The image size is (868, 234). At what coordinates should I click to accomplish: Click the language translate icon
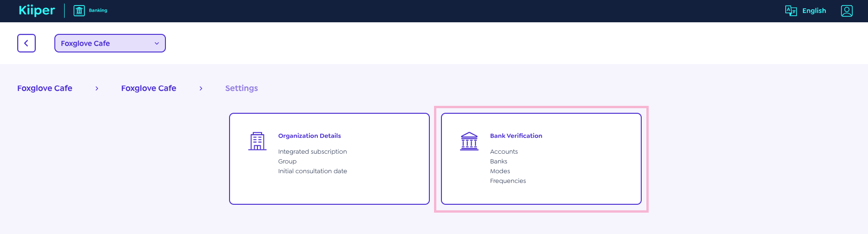pyautogui.click(x=790, y=11)
